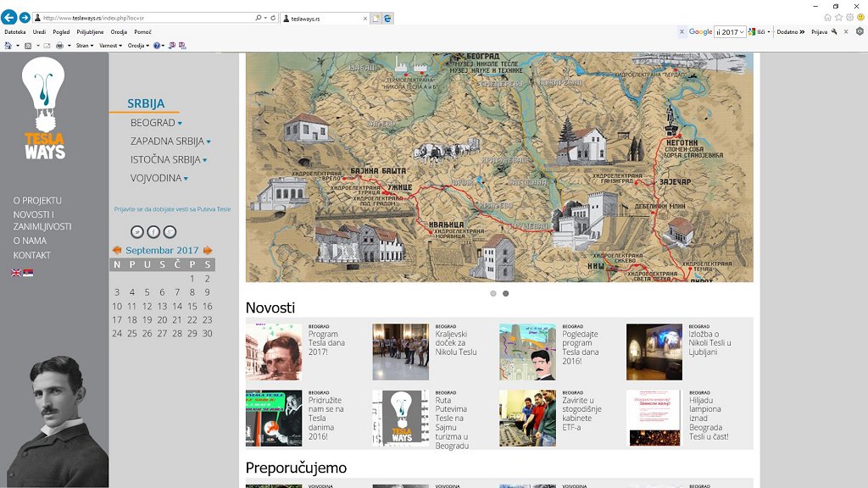Open the Facebook social icon
The image size is (868, 488).
[153, 232]
